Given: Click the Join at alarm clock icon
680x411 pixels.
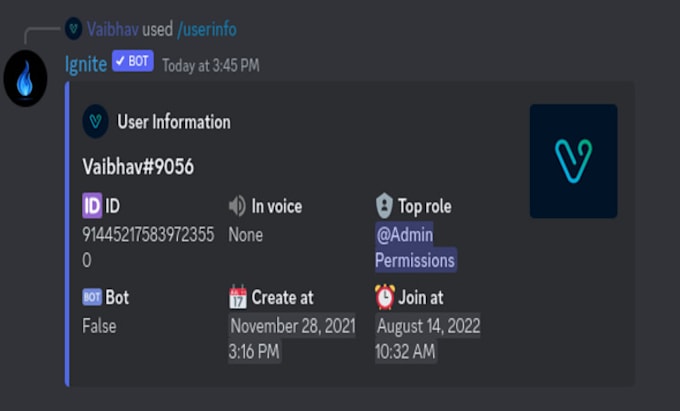Looking at the screenshot, I should [x=384, y=297].
